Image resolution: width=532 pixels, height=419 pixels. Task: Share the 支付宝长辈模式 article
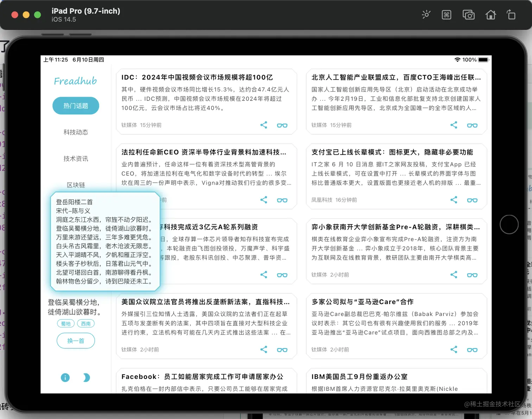point(454,200)
